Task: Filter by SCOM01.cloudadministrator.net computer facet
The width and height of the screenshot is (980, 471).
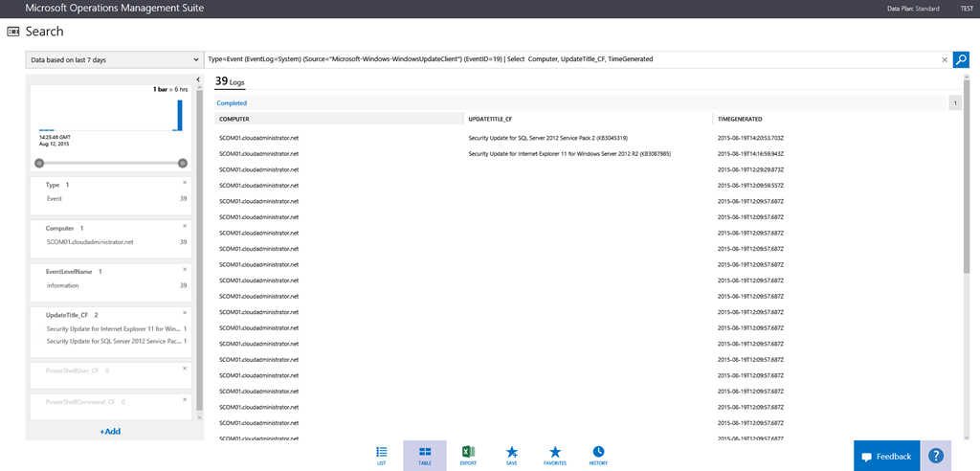Action: click(x=90, y=242)
